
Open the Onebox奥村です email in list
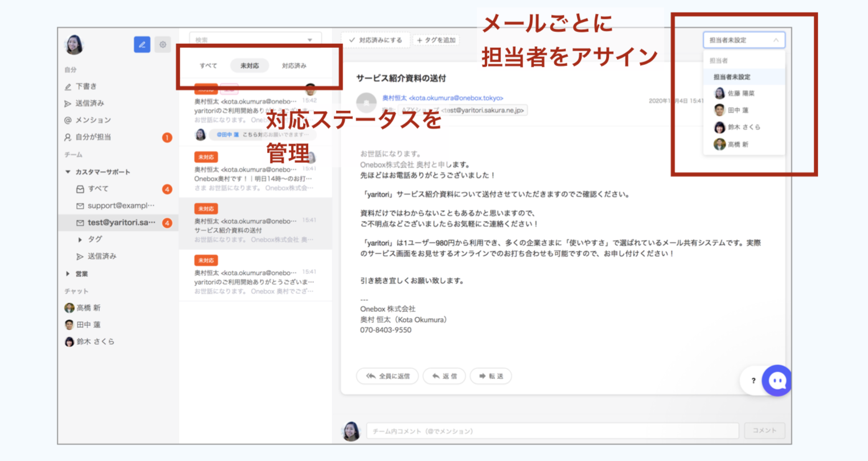pyautogui.click(x=255, y=172)
